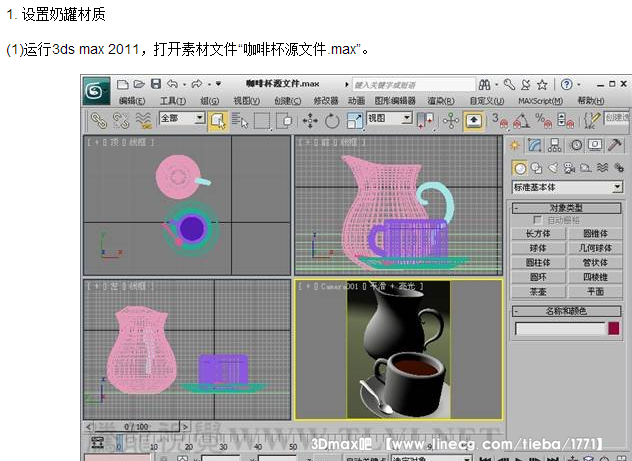Switch to the Modify panel tab
This screenshot has height=461, width=632.
(x=534, y=145)
